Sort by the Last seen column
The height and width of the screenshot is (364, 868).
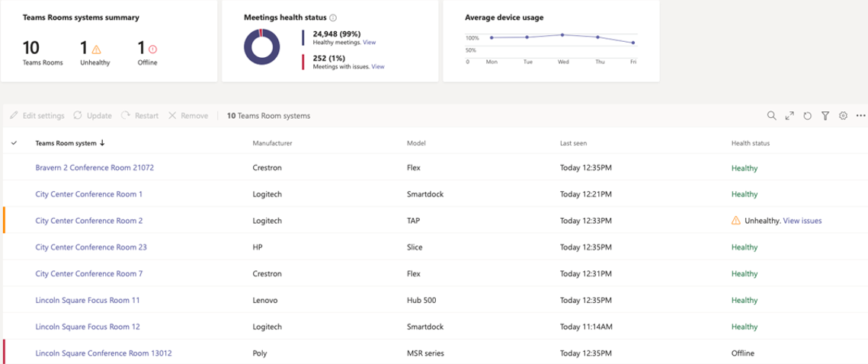pos(573,143)
